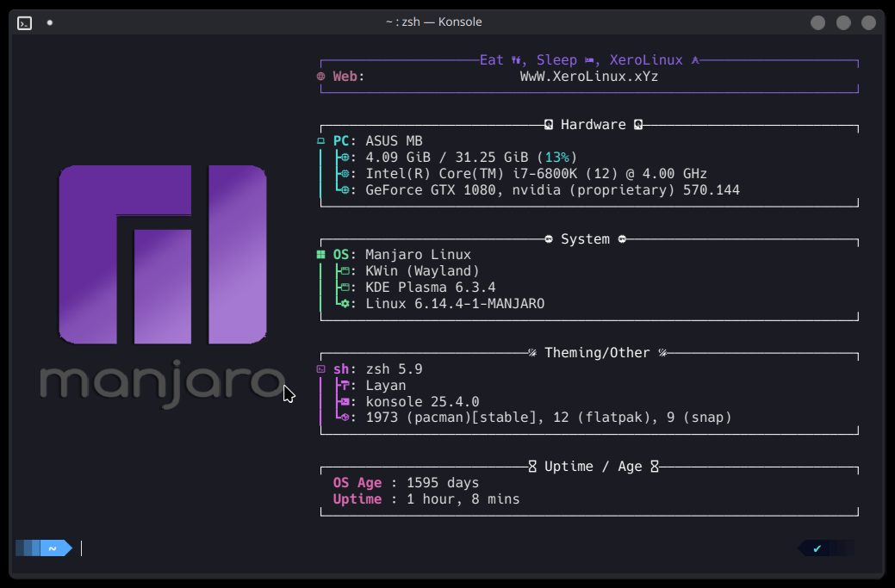Click the blue home directory prompt segment
This screenshot has width=895, height=588.
click(53, 548)
